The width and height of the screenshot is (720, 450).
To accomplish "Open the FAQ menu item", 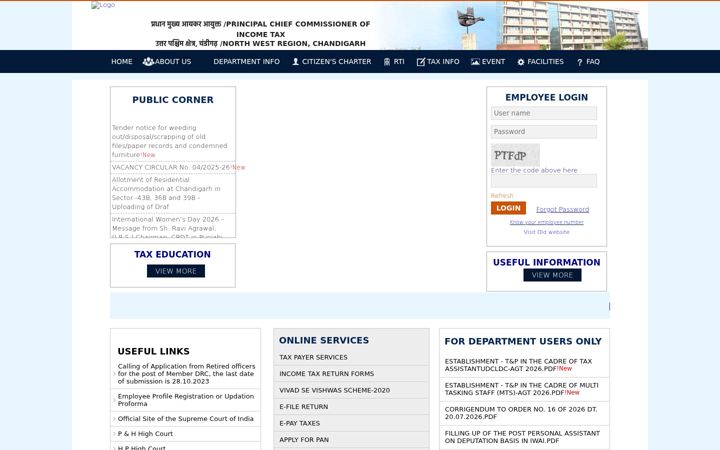I will (593, 62).
